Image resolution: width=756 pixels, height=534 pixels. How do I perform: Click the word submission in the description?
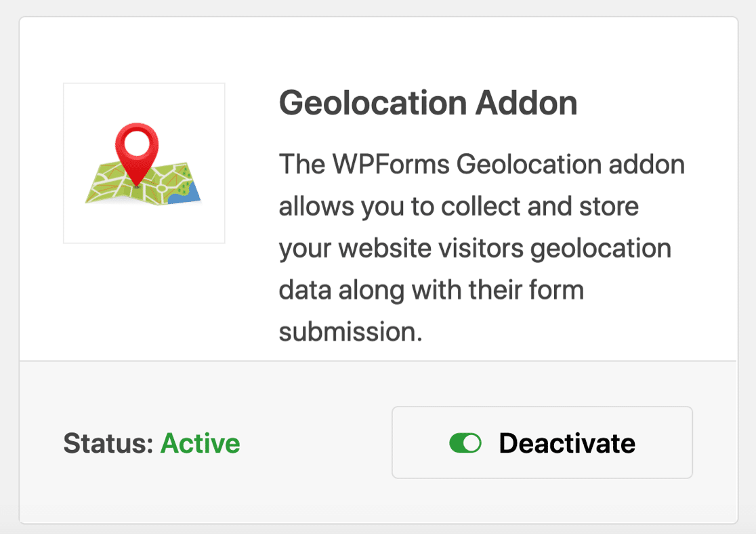350,332
